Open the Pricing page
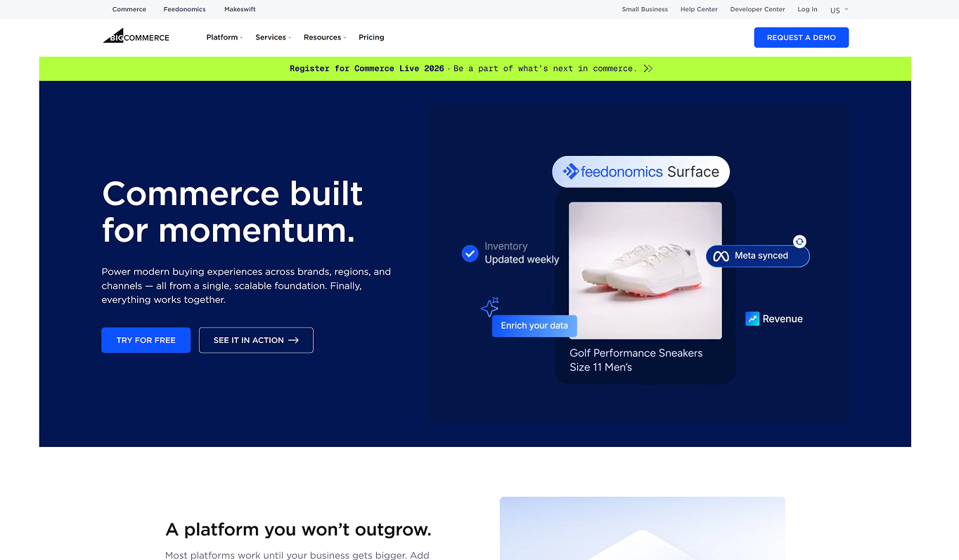 click(x=371, y=37)
